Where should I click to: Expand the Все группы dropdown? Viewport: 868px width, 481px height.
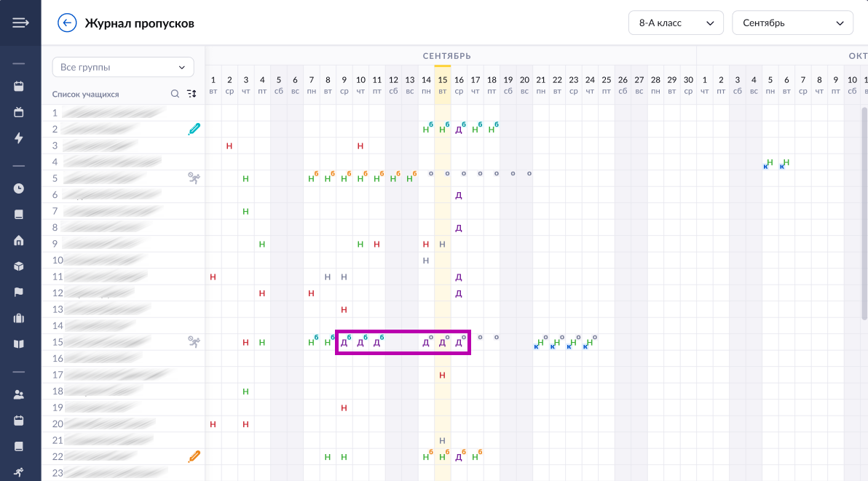[x=123, y=67]
